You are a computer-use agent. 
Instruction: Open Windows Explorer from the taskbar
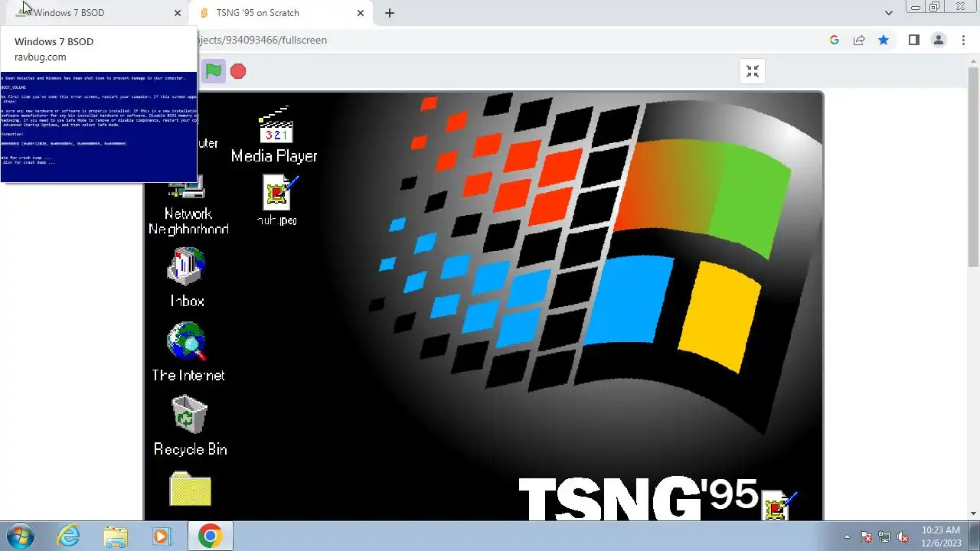pos(116,536)
